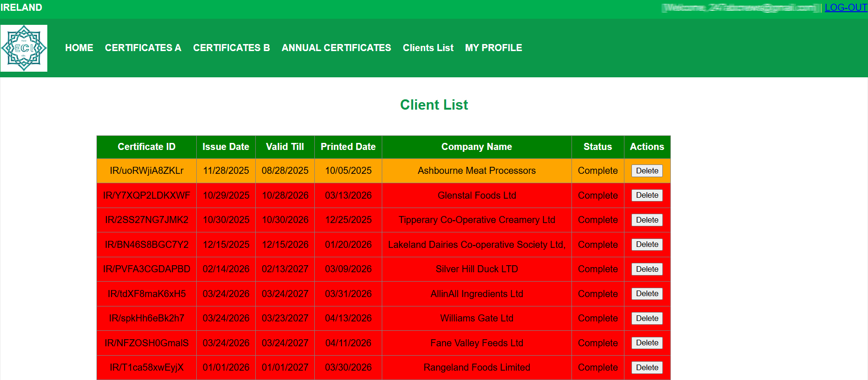The width and height of the screenshot is (868, 380).
Task: Click the Printed Date column header
Action: (x=348, y=147)
